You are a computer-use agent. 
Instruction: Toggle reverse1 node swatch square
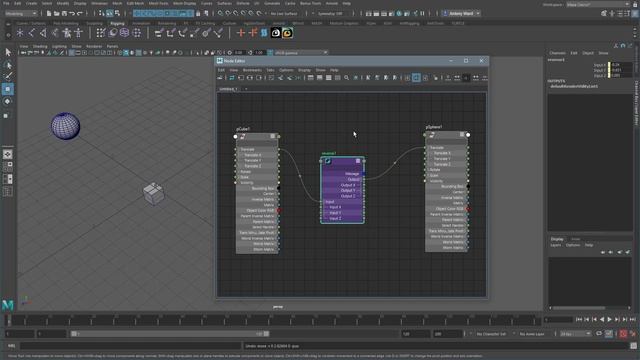358,161
